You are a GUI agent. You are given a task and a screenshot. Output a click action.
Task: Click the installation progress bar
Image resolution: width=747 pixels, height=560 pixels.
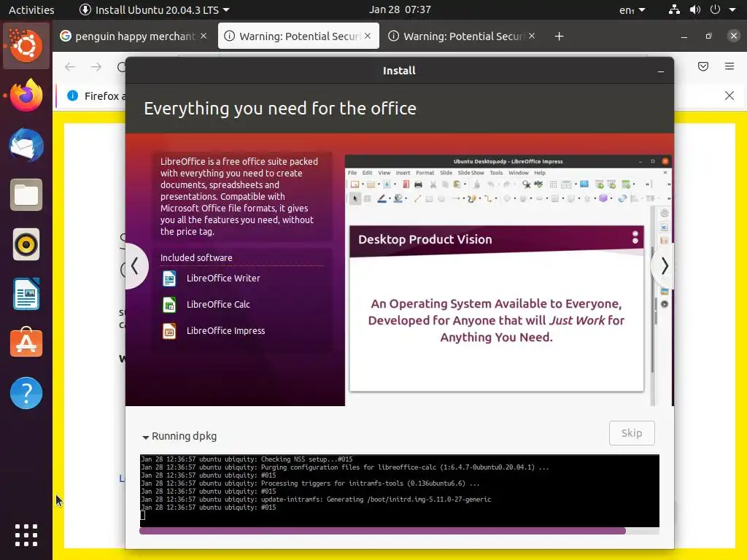pyautogui.click(x=399, y=531)
